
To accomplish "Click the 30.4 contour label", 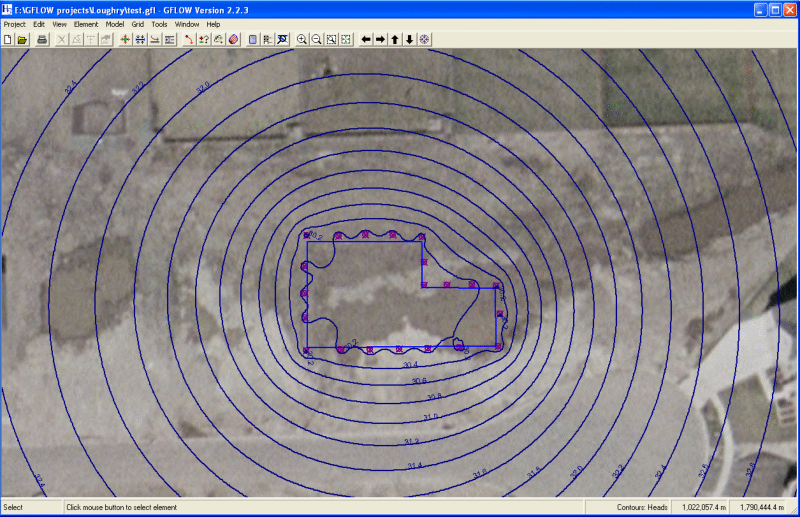I will coord(410,365).
